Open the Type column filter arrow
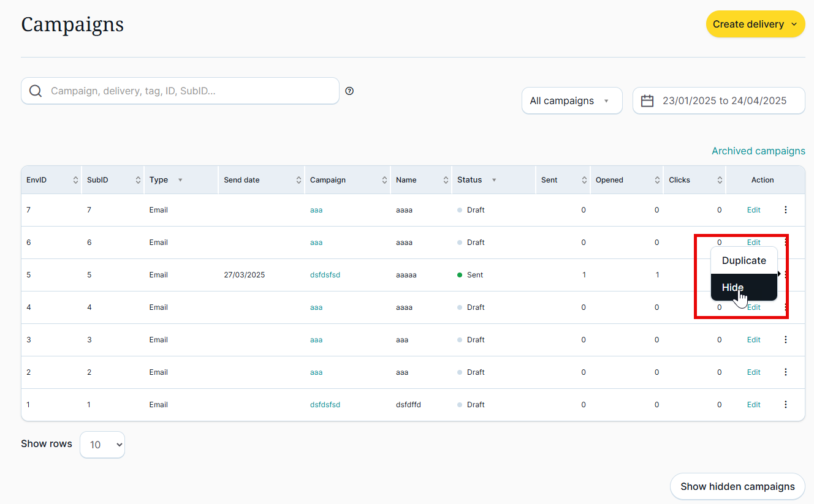Image resolution: width=814 pixels, height=504 pixels. [180, 180]
